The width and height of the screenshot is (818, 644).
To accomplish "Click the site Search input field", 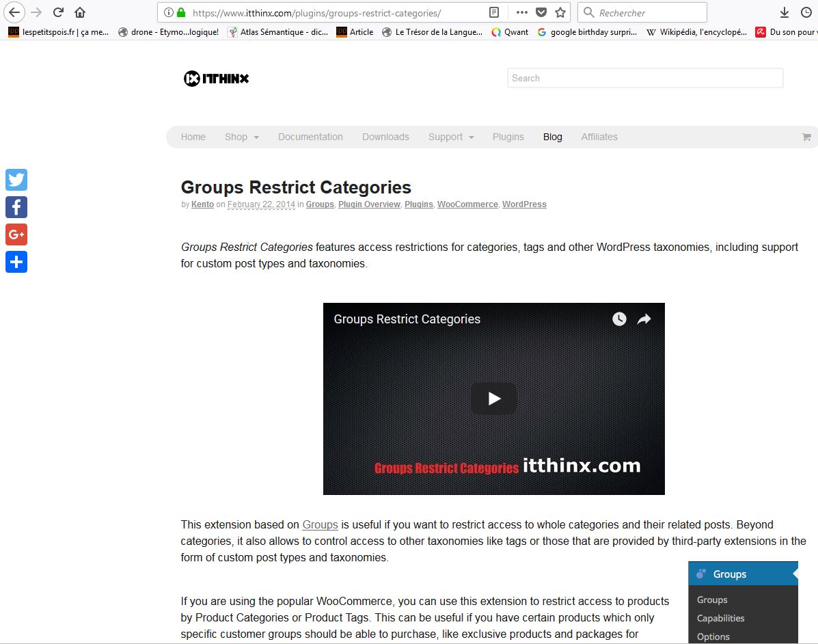I will [644, 78].
